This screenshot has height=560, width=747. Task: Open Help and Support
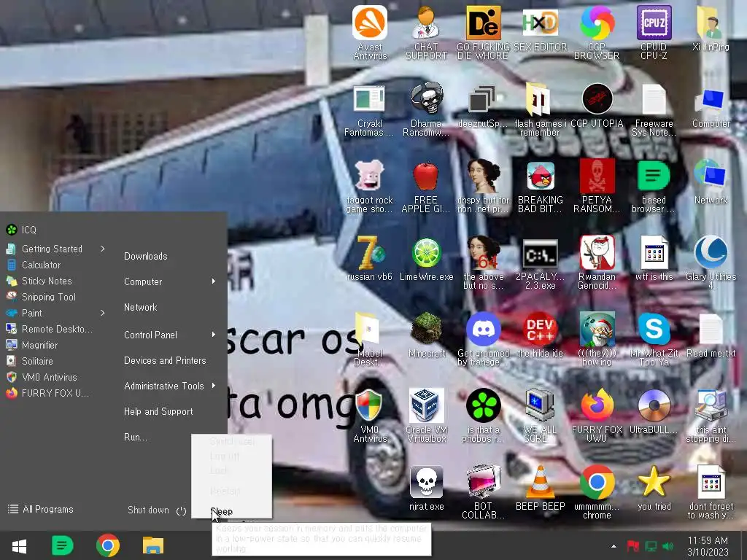pyautogui.click(x=158, y=411)
